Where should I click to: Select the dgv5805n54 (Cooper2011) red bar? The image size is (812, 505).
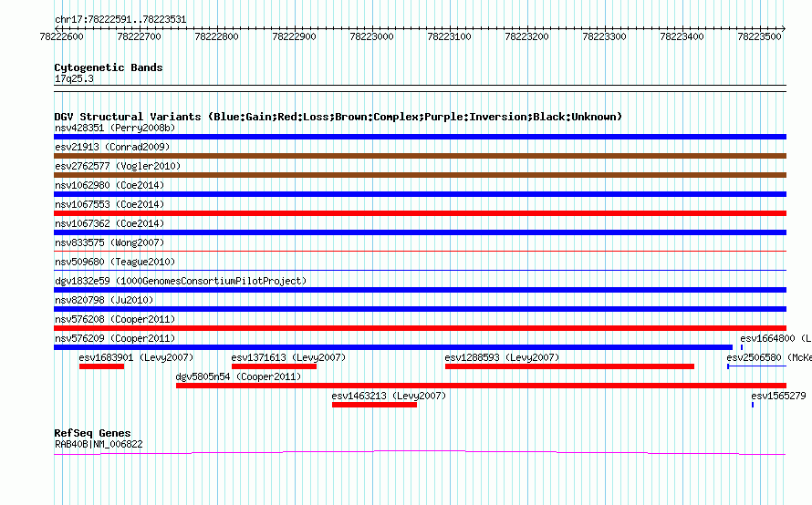[x=481, y=386]
